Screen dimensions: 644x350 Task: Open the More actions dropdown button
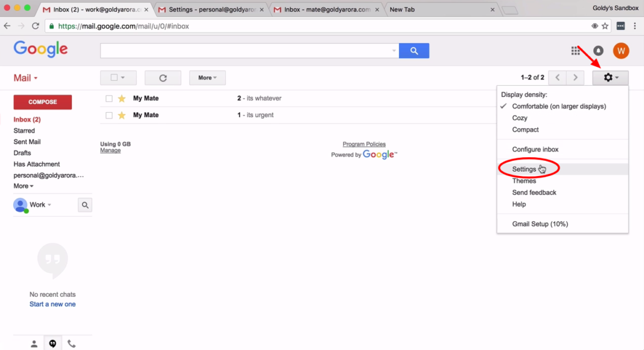pyautogui.click(x=208, y=78)
